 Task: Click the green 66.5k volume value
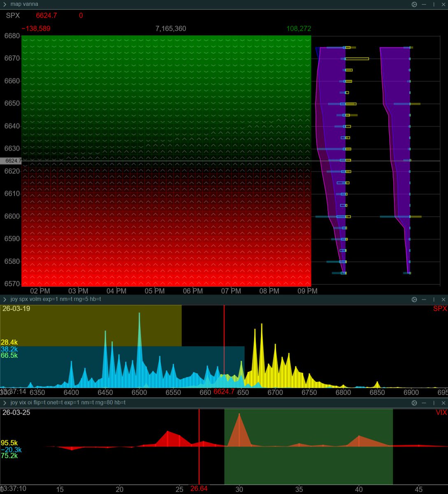[x=9, y=356]
